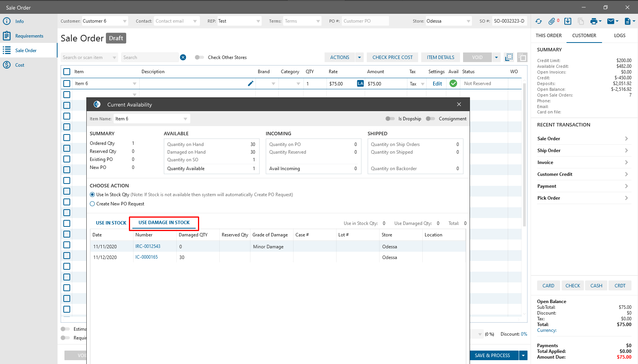Select Create New PO Request radio button

pyautogui.click(x=92, y=204)
